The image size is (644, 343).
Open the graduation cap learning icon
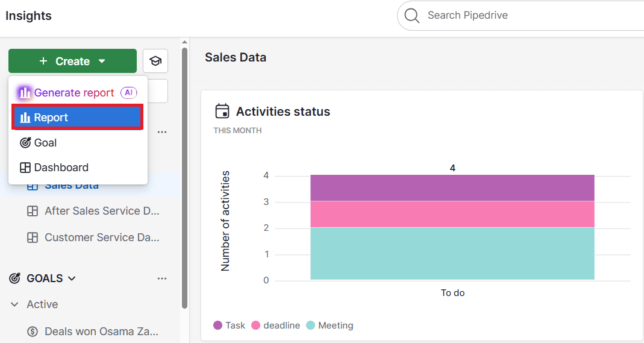point(155,61)
